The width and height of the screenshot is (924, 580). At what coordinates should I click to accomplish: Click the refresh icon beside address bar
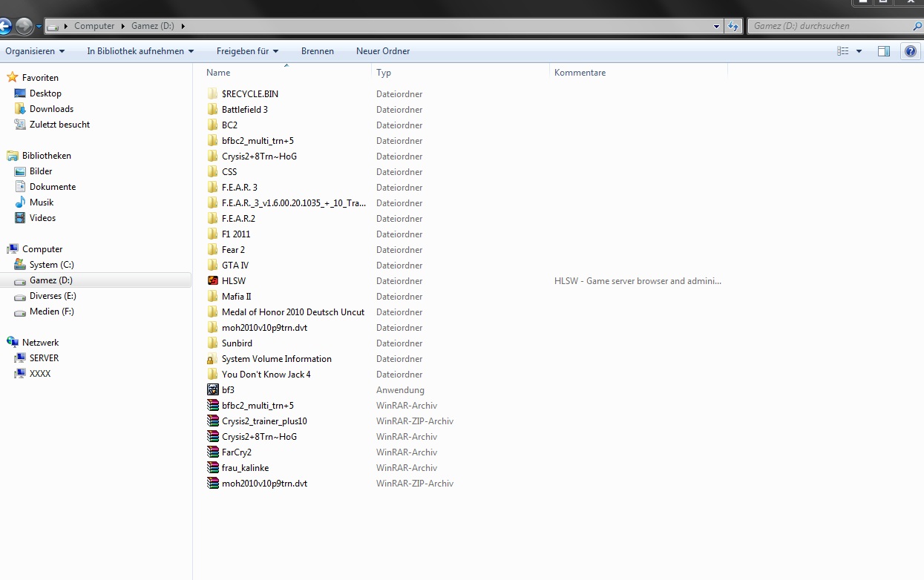pos(733,26)
